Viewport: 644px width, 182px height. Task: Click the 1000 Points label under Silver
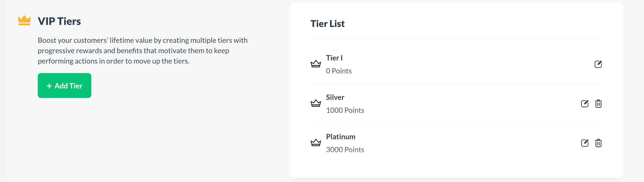click(x=345, y=110)
